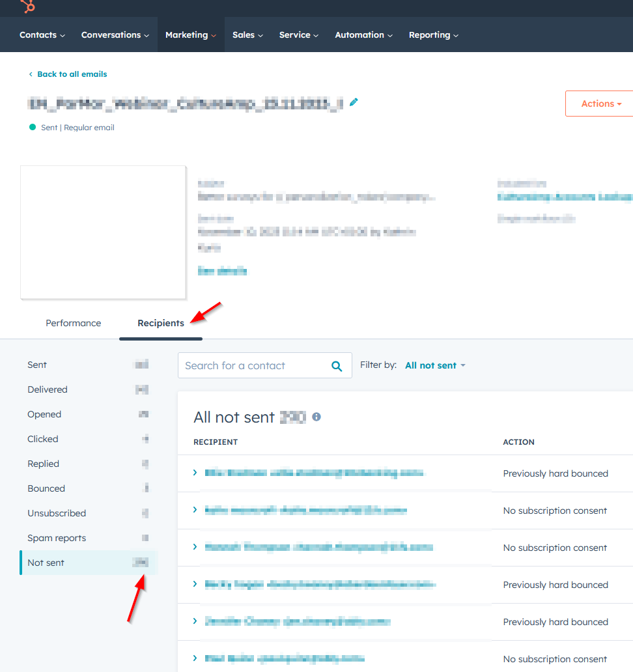
Task: Click the pencil icon to rename the email
Action: 354,102
